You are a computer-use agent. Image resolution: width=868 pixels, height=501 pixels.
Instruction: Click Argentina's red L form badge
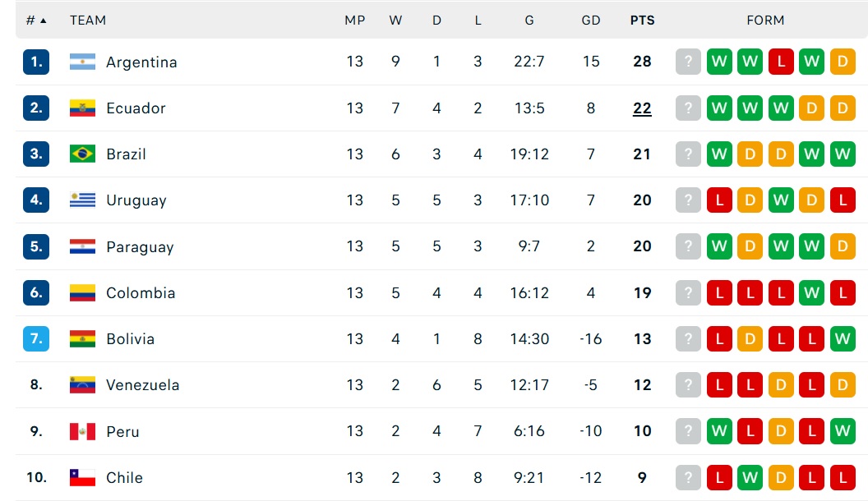point(781,62)
